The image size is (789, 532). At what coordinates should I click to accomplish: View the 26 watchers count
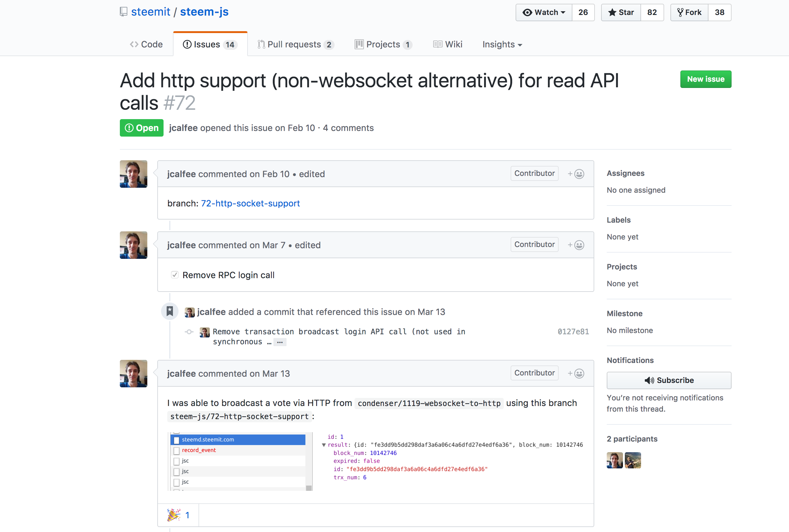tap(583, 12)
